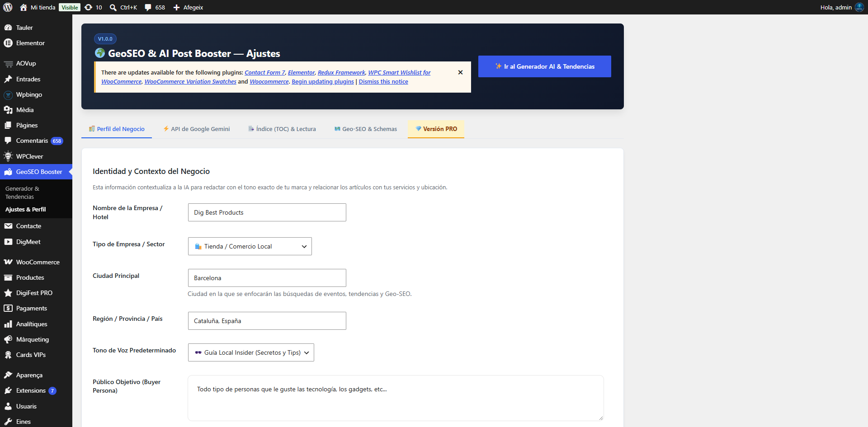
Task: Focus the Ciudad Principal input
Action: [267, 278]
